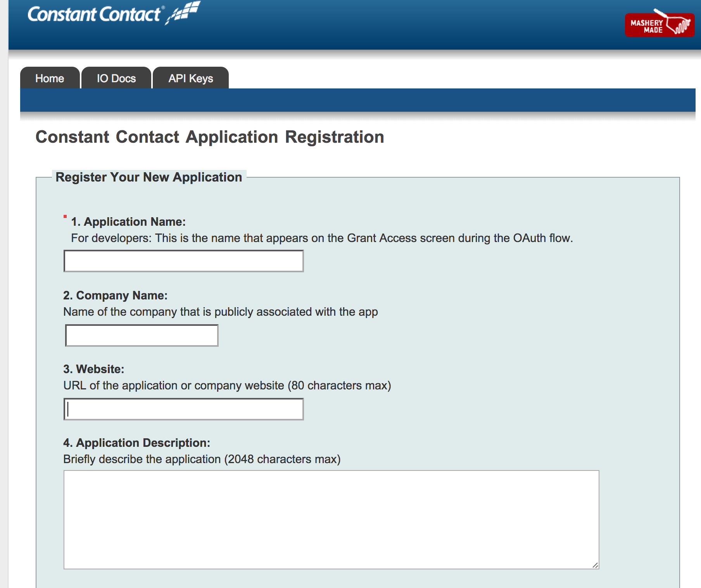The height and width of the screenshot is (588, 701).
Task: Select the Website URL input box
Action: 184,409
